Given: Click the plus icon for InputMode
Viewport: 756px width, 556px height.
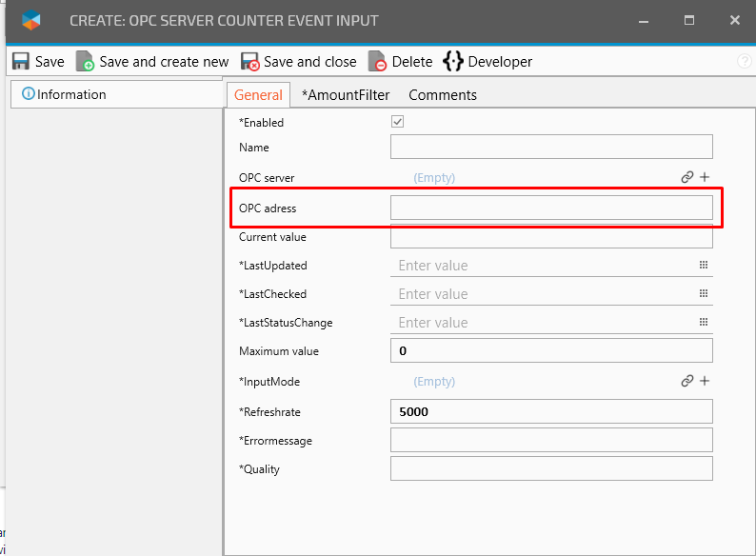Looking at the screenshot, I should pyautogui.click(x=705, y=381).
